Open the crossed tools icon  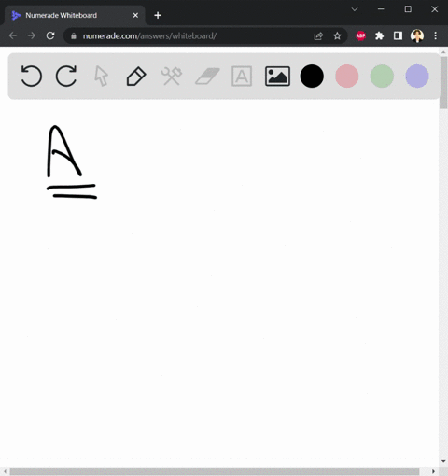click(172, 77)
